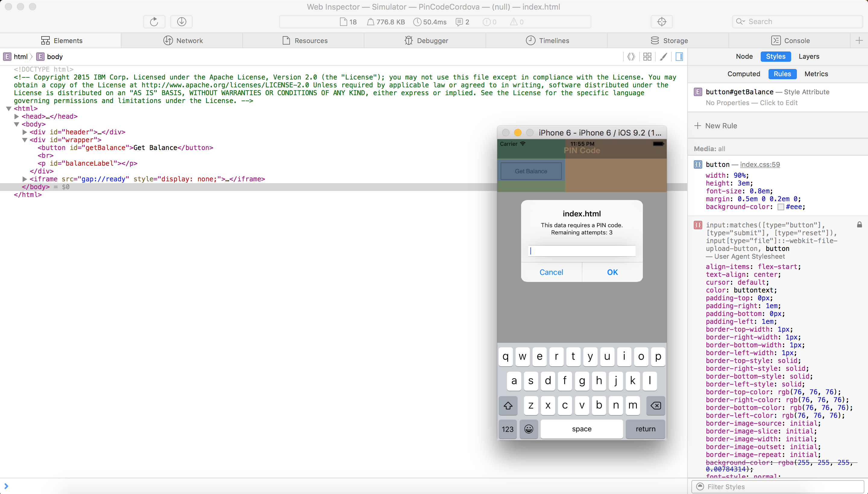Click the reload page icon
This screenshot has width=868, height=494.
pos(154,21)
